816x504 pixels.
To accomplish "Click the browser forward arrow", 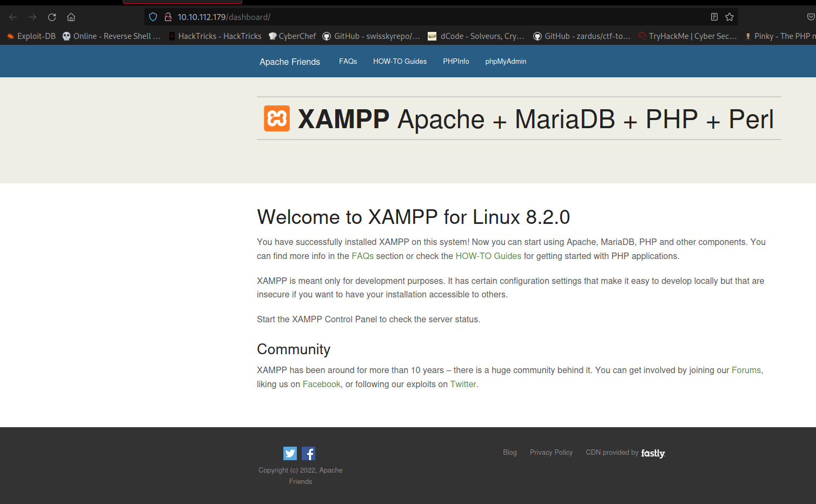I will [32, 17].
